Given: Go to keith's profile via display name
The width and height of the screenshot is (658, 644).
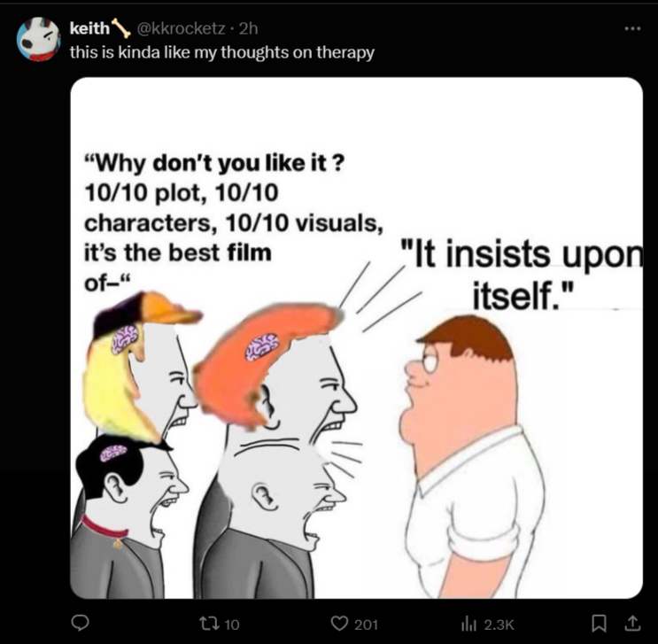Looking at the screenshot, I should click(89, 28).
